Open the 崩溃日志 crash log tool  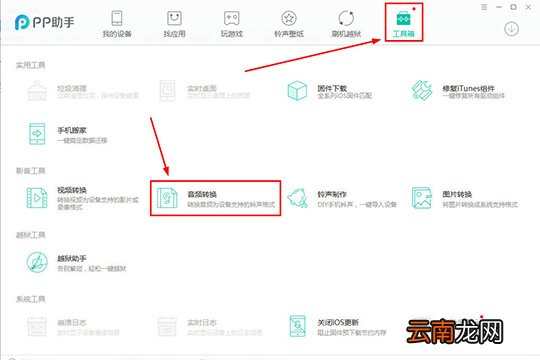tap(73, 327)
